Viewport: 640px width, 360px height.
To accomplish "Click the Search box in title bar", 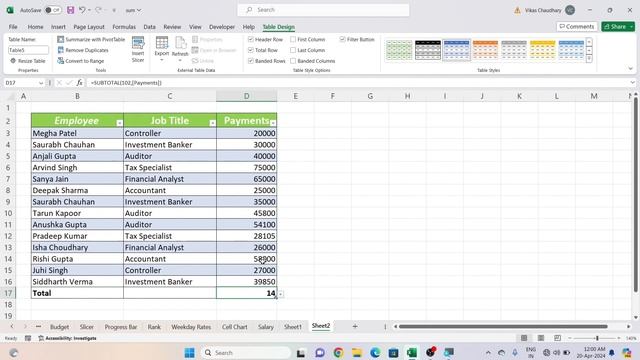I will point(323,10).
